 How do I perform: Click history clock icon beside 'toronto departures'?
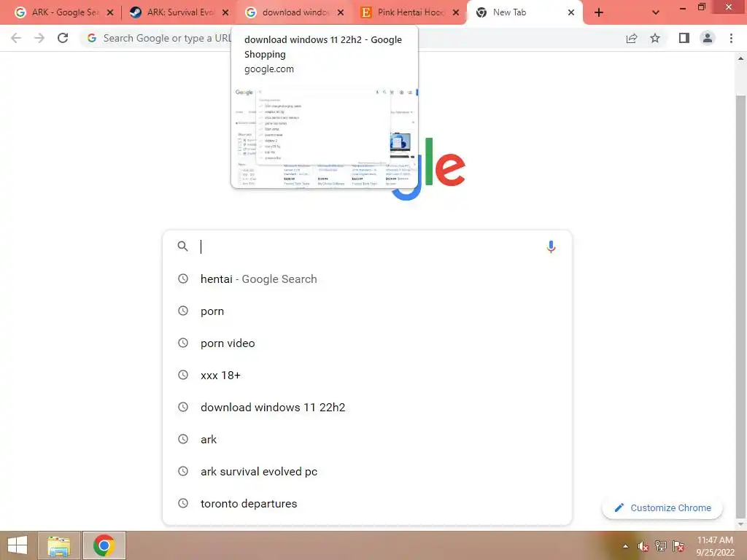(x=183, y=503)
